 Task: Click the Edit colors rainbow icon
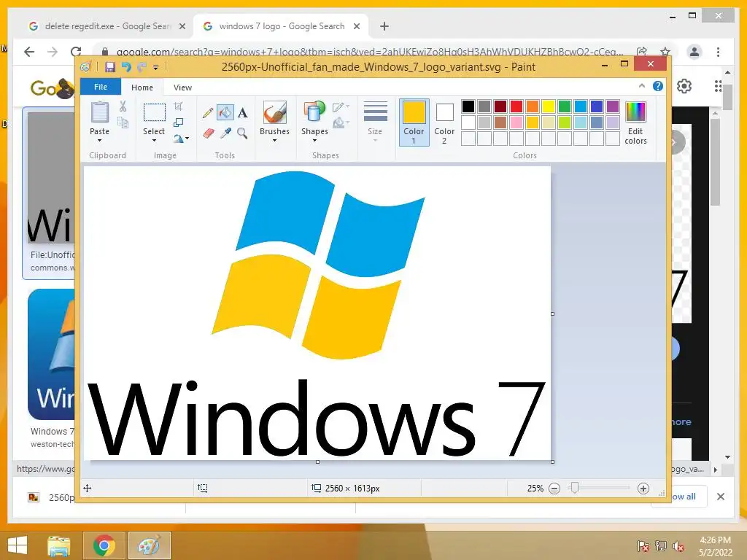[635, 112]
